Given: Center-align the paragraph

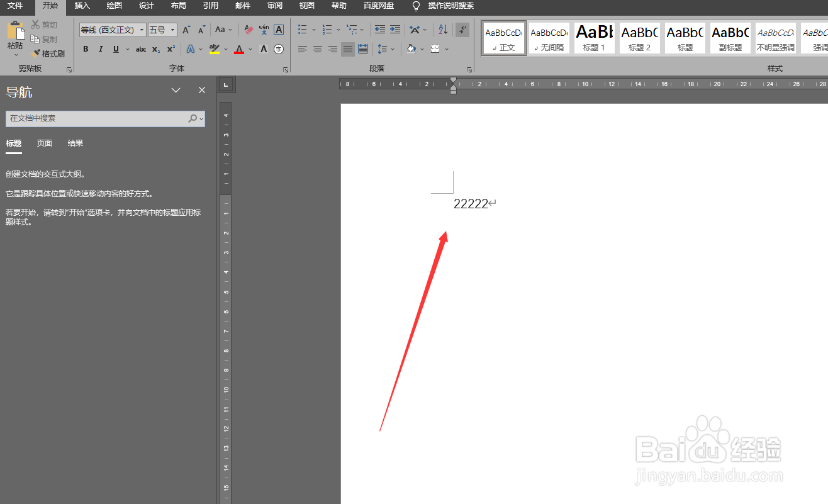Looking at the screenshot, I should click(318, 49).
